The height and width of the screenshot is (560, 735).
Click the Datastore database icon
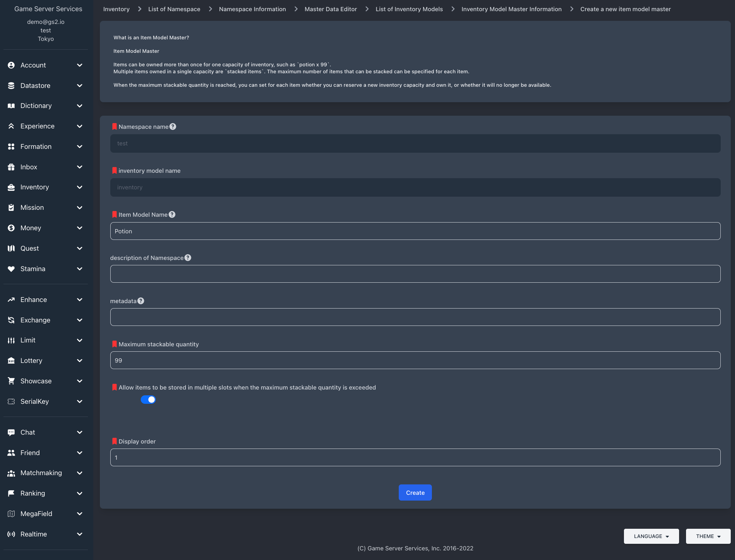tap(11, 86)
